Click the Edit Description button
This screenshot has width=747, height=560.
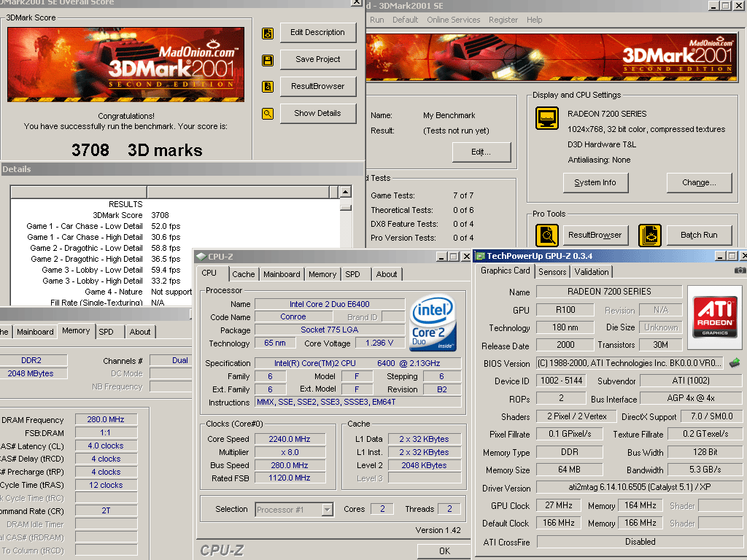(x=318, y=32)
